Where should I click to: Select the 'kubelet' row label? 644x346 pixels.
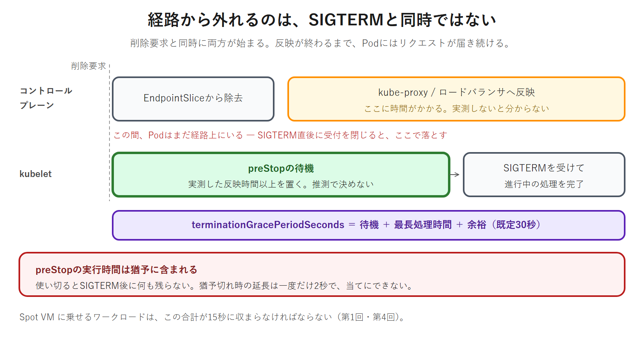[x=35, y=174]
